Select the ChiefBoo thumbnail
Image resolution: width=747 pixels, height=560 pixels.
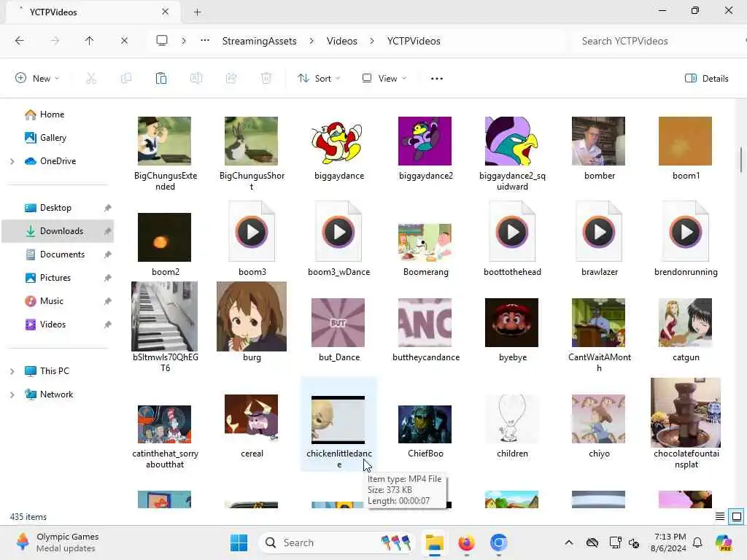tap(425, 424)
